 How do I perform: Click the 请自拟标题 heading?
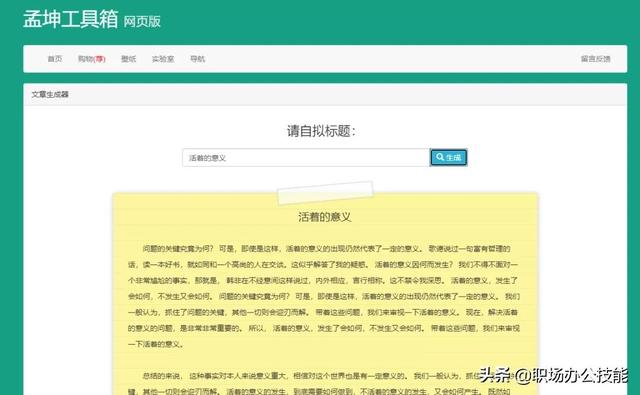[321, 131]
